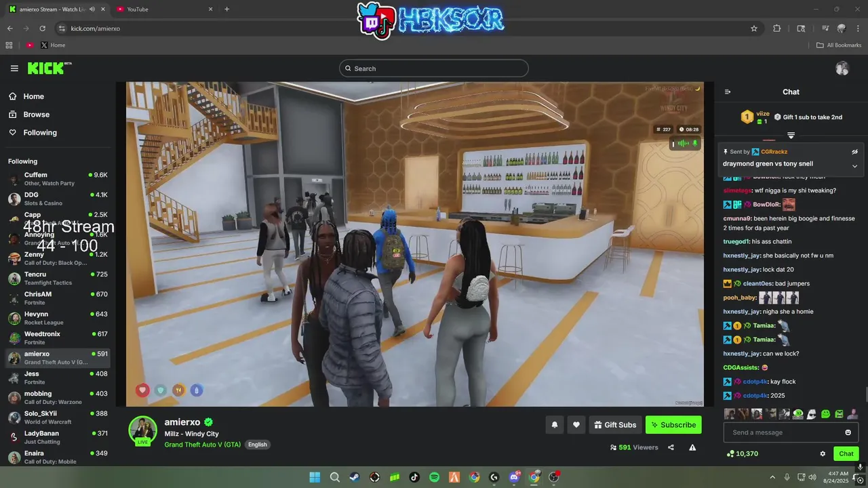Open Spotify from taskbar
Image resolution: width=868 pixels, height=488 pixels.
tap(435, 477)
